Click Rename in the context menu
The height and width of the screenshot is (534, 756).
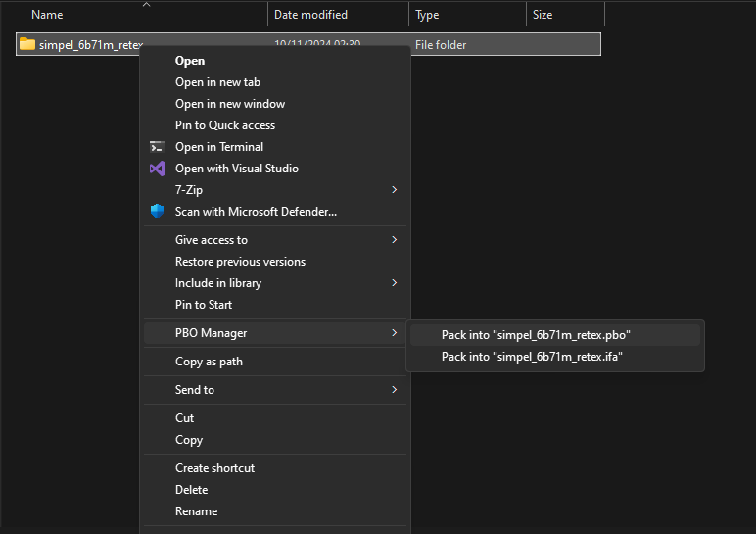point(196,511)
